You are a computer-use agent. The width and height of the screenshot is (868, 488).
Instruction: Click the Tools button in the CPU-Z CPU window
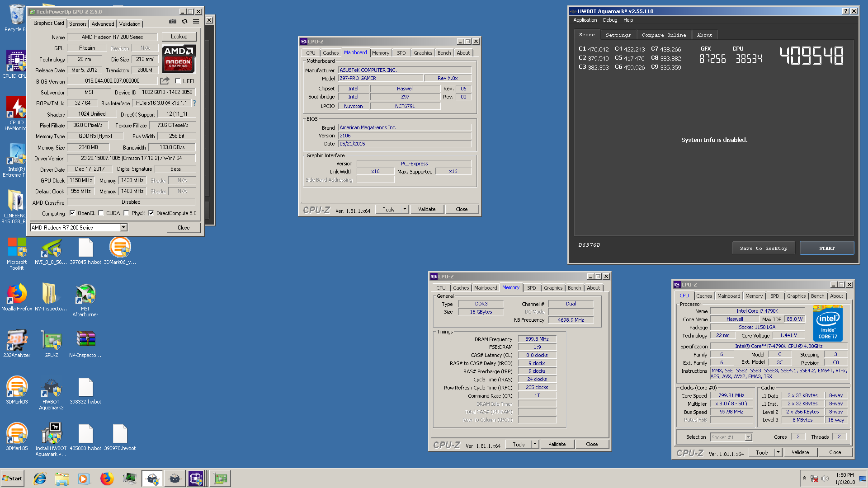point(762,452)
